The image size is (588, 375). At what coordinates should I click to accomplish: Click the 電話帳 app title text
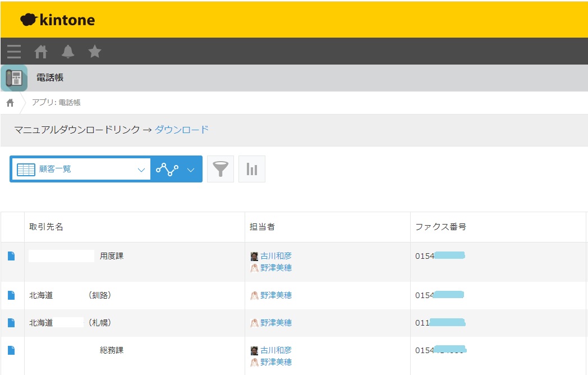point(50,77)
